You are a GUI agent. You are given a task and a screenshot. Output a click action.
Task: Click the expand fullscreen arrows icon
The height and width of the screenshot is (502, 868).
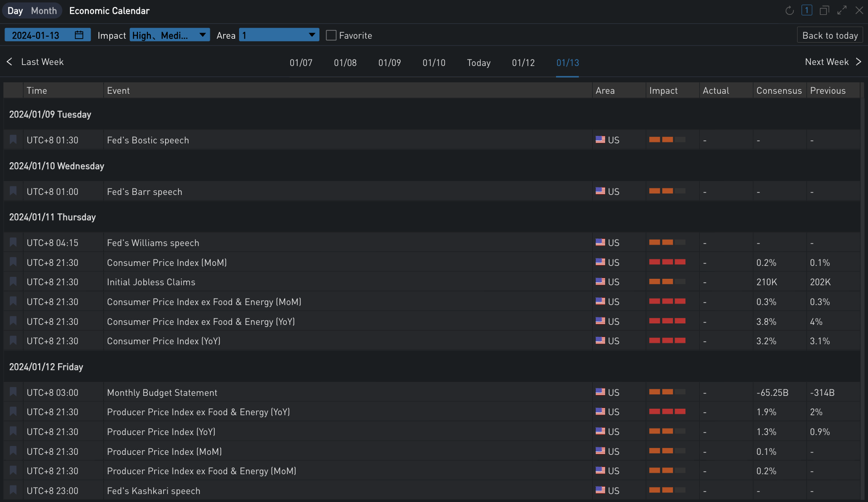pos(842,10)
